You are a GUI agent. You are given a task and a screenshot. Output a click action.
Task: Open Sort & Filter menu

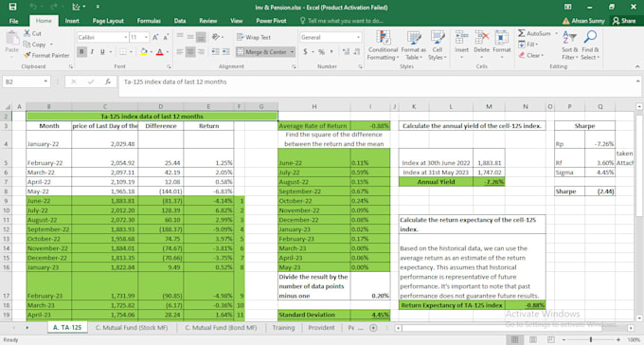(570, 45)
